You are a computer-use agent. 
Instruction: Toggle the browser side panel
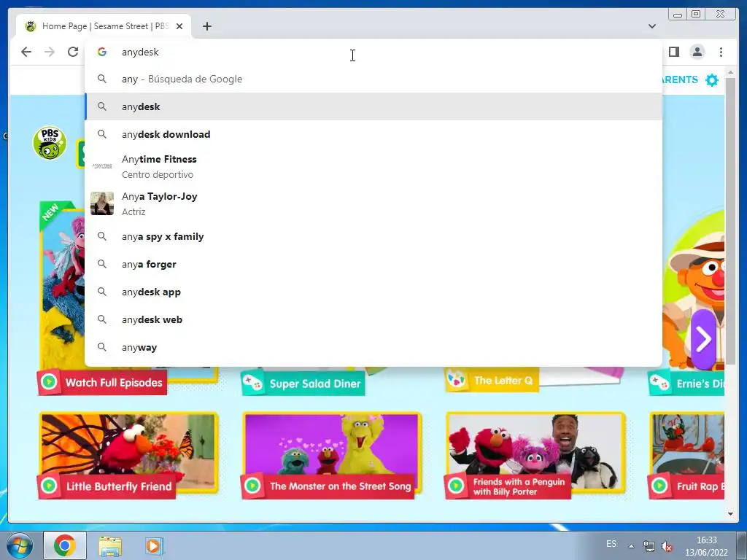point(673,52)
